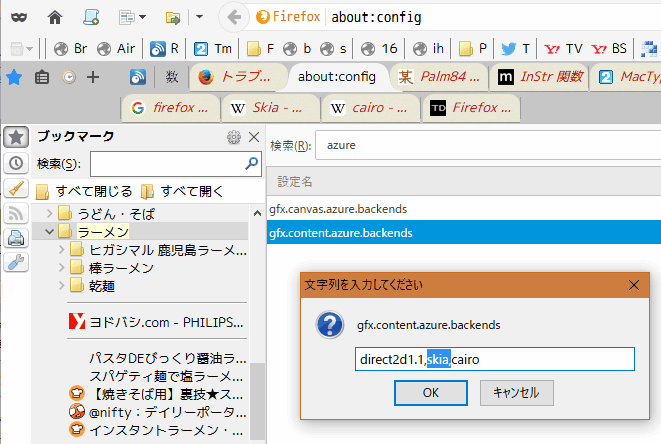Image resolution: width=661 pixels, height=444 pixels.
Task: Sort by the 設定名 column header
Action: pos(464,182)
